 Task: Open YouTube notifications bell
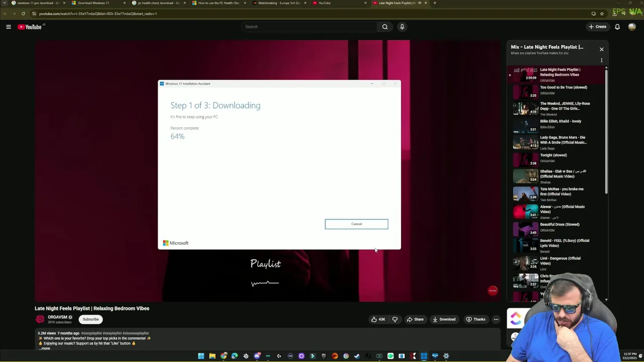point(617,27)
